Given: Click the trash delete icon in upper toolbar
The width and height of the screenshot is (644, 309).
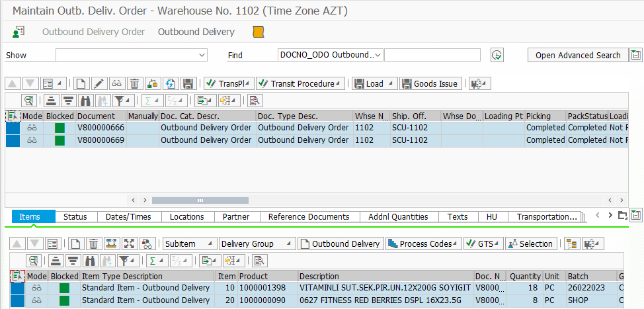Looking at the screenshot, I should [134, 83].
